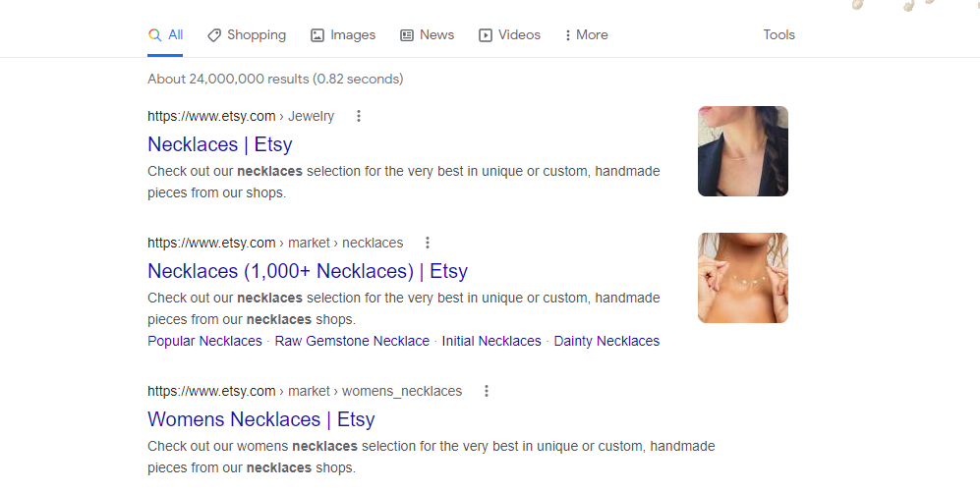Follow the Popular Necklaces sitelink
This screenshot has width=980, height=492.
tap(204, 342)
